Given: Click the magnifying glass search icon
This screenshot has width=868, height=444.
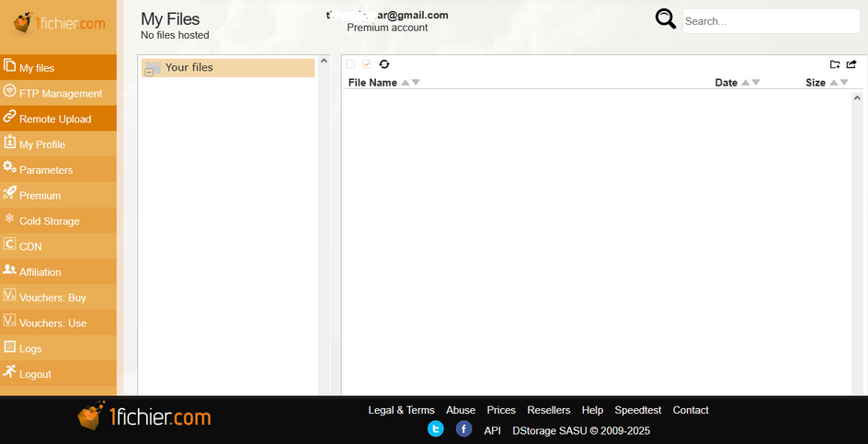Looking at the screenshot, I should [666, 19].
